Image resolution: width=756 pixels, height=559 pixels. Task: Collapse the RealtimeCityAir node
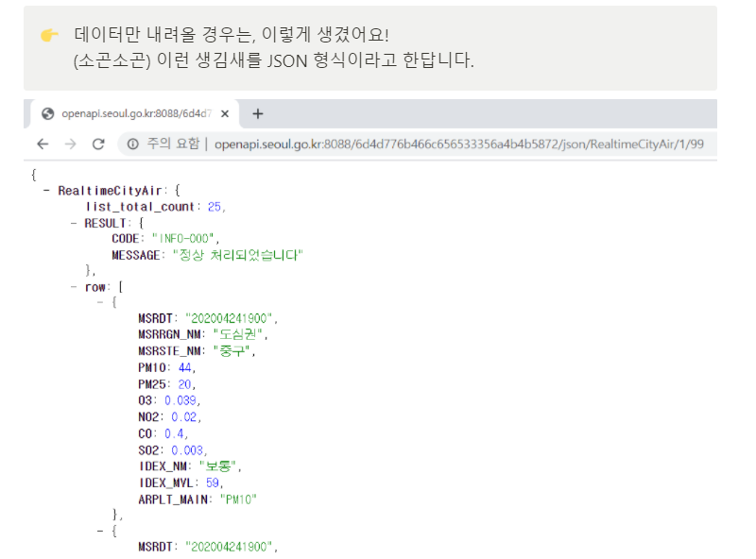point(46,191)
